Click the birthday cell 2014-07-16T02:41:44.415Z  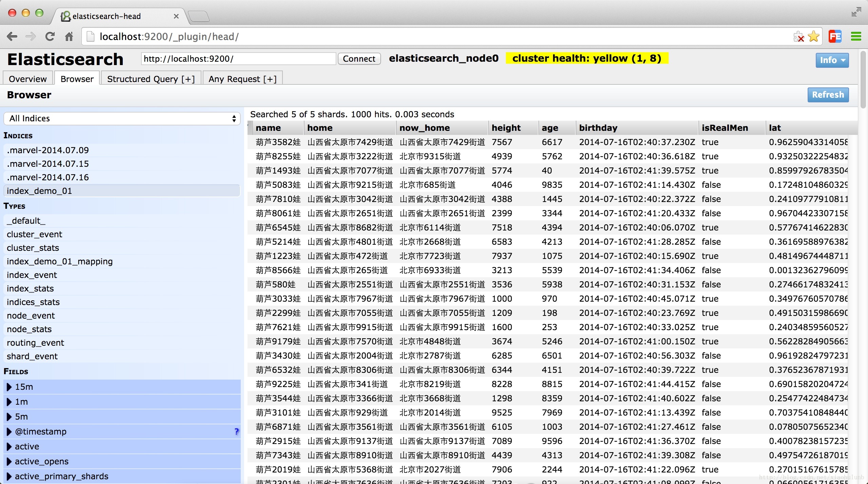pyautogui.click(x=637, y=384)
